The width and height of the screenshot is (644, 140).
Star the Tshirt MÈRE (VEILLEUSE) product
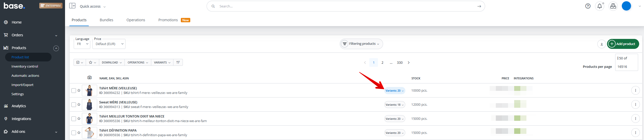(x=79, y=91)
